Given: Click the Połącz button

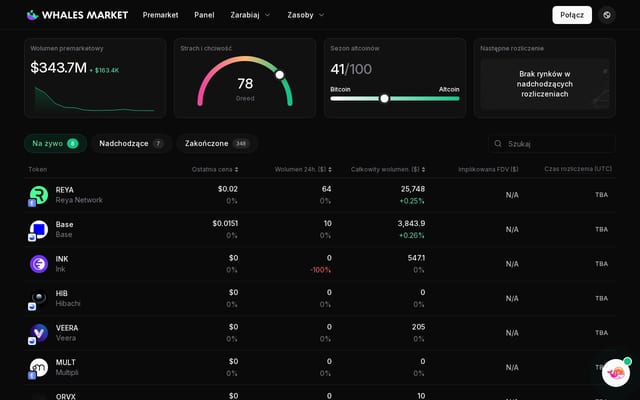Looking at the screenshot, I should 572,15.
